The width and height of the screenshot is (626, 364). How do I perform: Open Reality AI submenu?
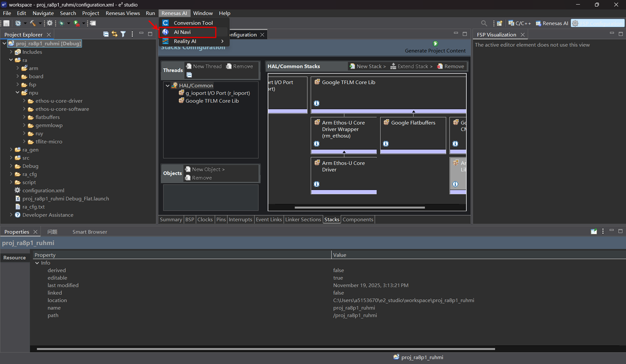click(194, 41)
